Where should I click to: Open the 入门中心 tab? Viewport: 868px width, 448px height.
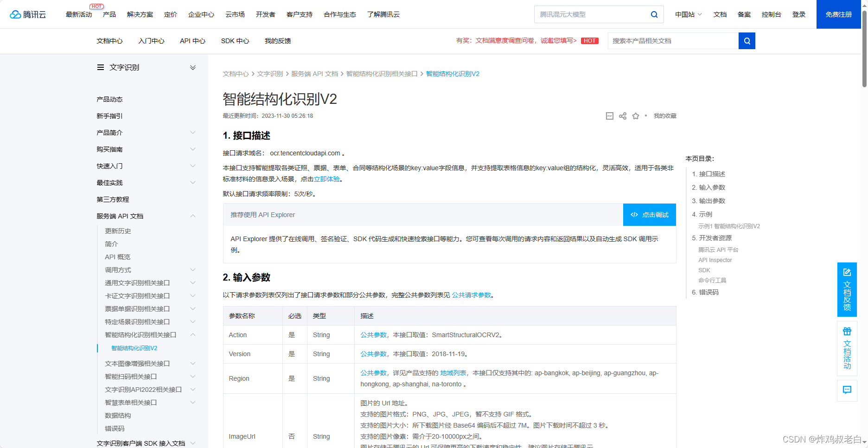pos(151,41)
